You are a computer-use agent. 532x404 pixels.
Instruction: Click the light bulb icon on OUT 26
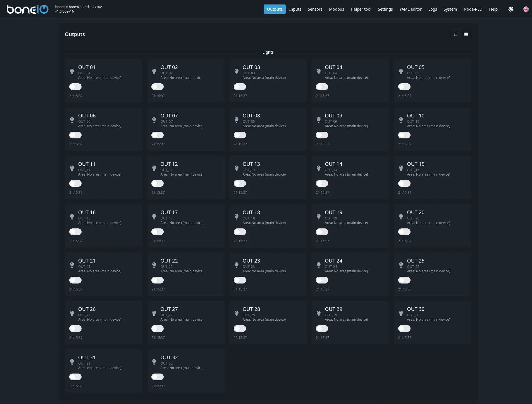point(72,313)
